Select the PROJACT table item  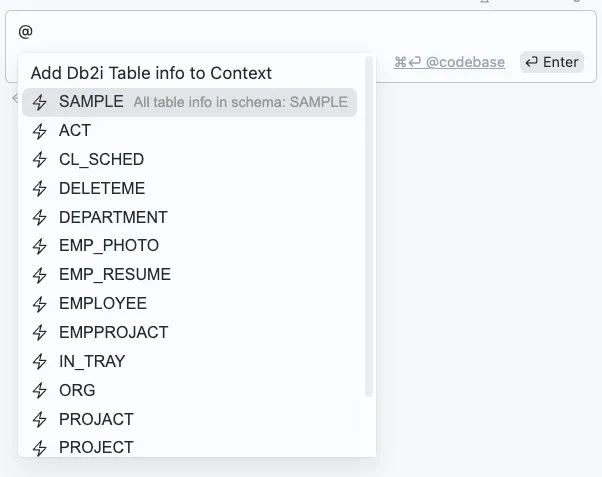pyautogui.click(x=96, y=419)
